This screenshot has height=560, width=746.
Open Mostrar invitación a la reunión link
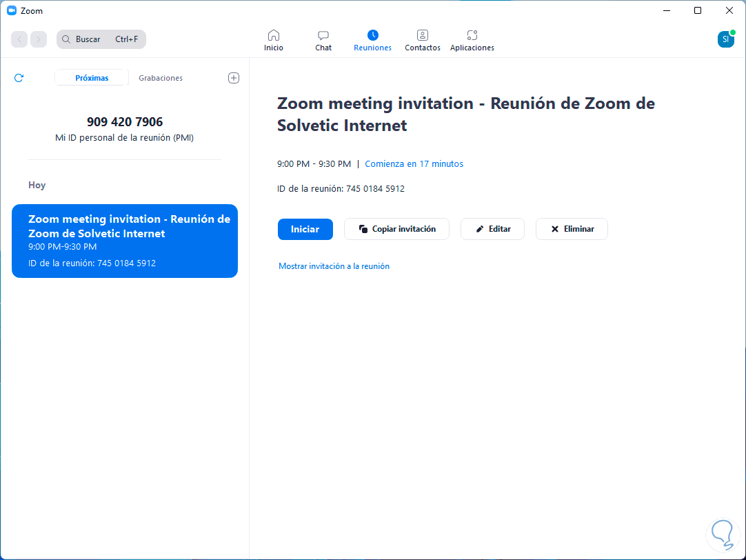pos(334,266)
